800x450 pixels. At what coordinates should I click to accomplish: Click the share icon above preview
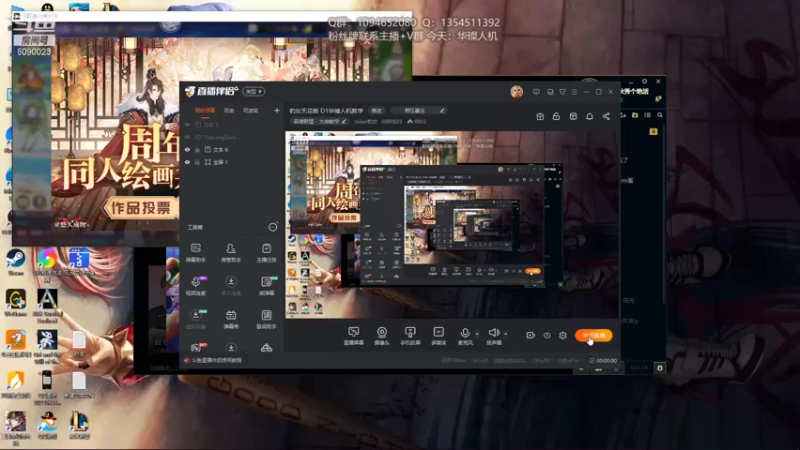[606, 116]
